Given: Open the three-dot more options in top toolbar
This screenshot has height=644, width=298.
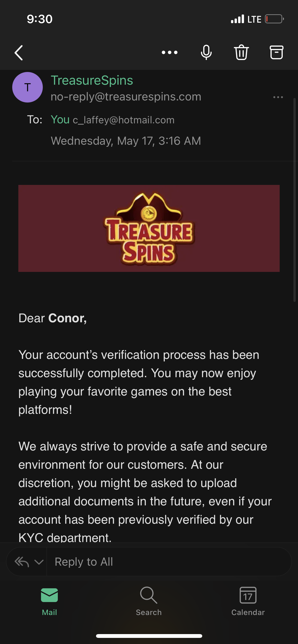Looking at the screenshot, I should click(170, 53).
